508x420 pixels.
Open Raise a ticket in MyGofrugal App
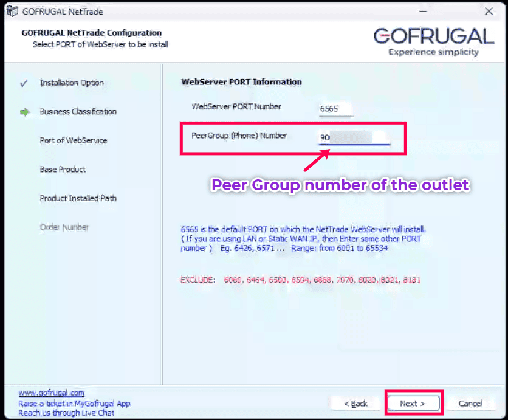point(74,404)
